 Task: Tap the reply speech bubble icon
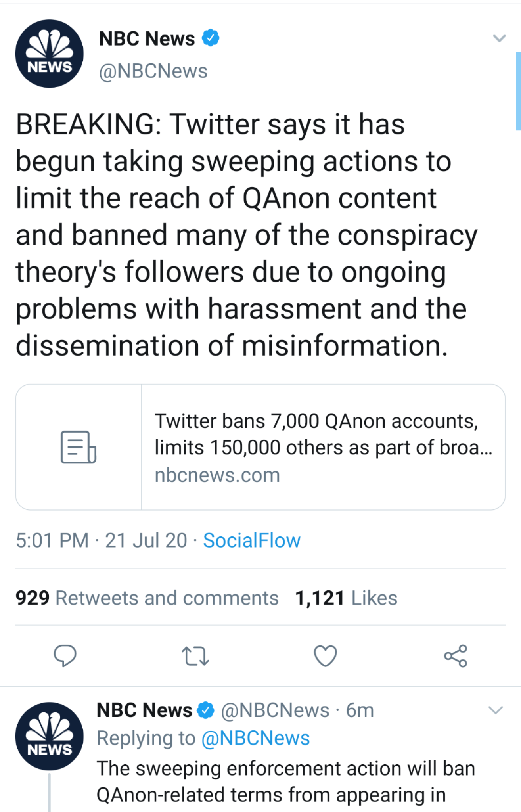[65, 656]
